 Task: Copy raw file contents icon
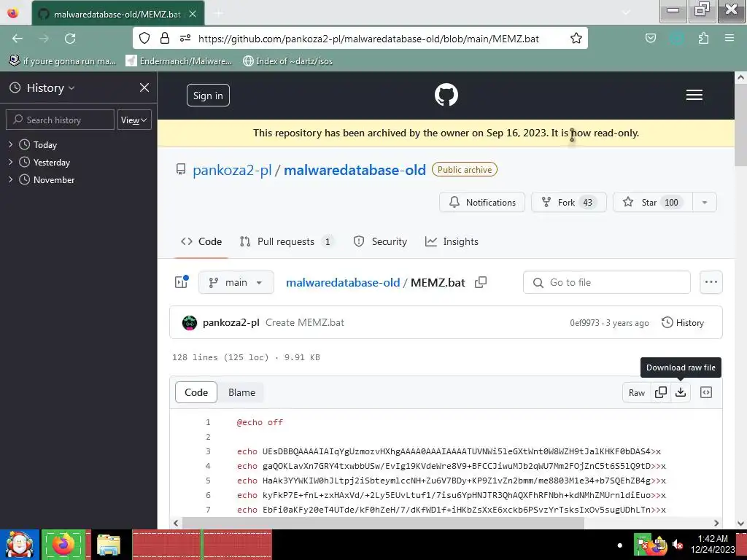[x=661, y=392]
